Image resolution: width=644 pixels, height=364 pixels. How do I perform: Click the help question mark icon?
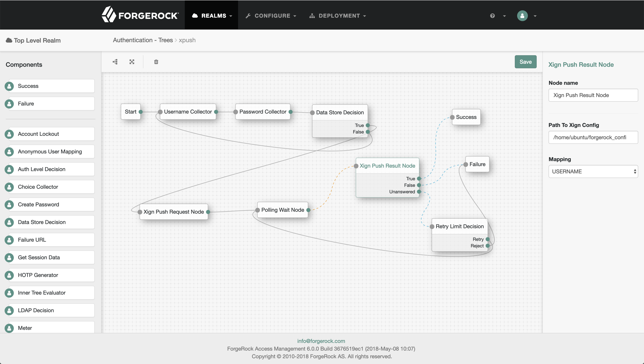pyautogui.click(x=492, y=16)
